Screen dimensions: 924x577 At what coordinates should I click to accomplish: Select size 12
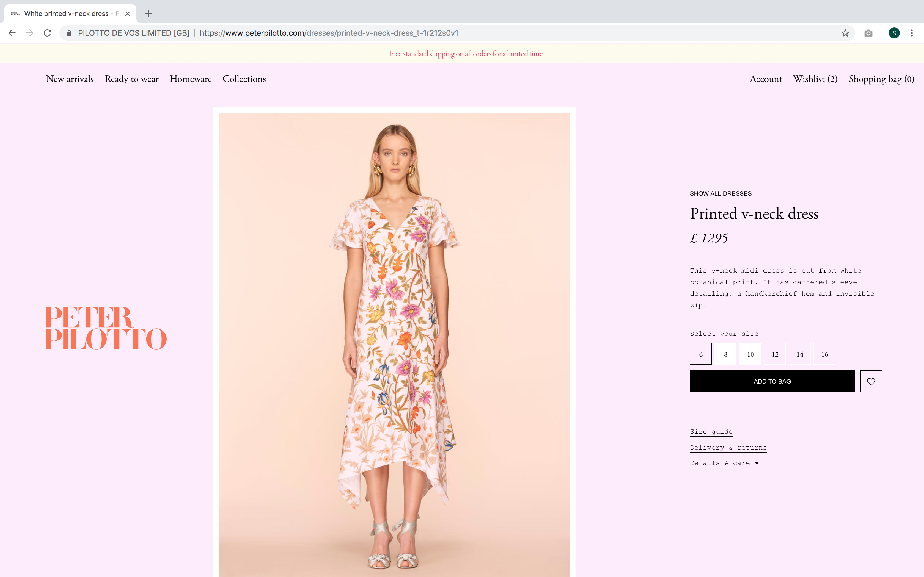[775, 354]
